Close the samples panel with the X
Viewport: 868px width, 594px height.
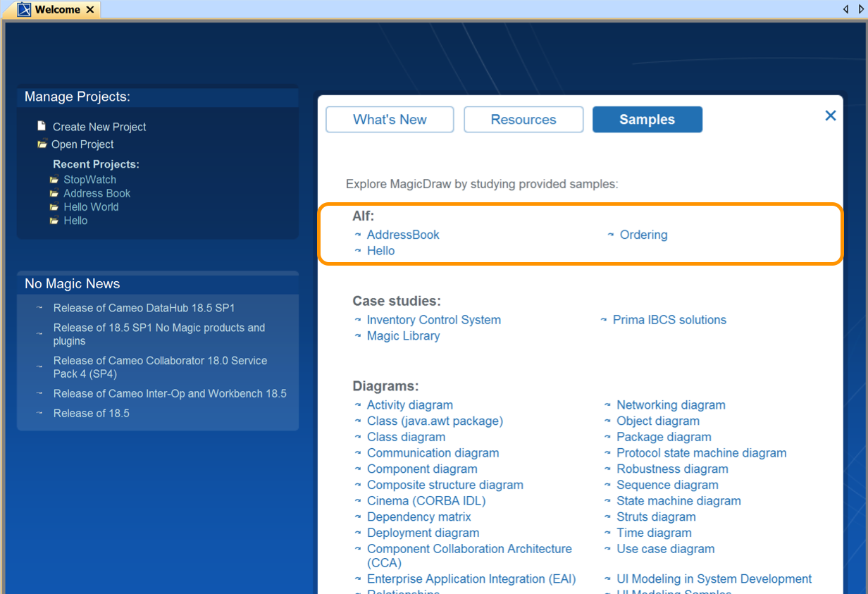pos(831,116)
